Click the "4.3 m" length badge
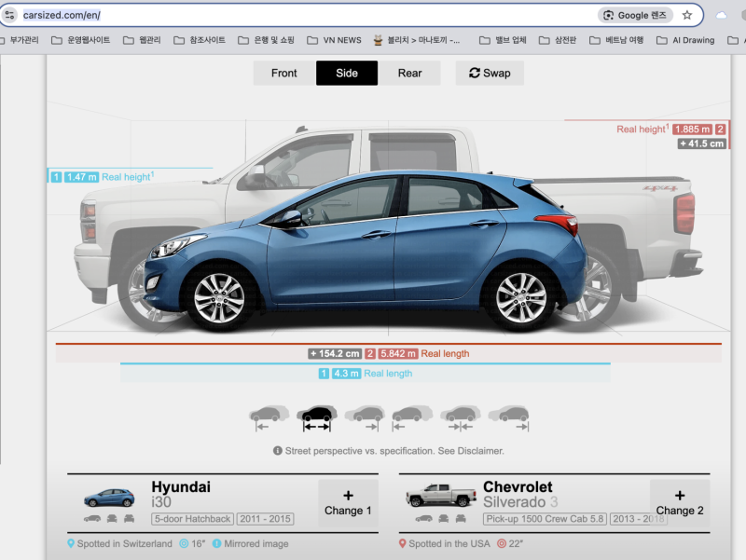This screenshot has width=746, height=560. [346, 374]
